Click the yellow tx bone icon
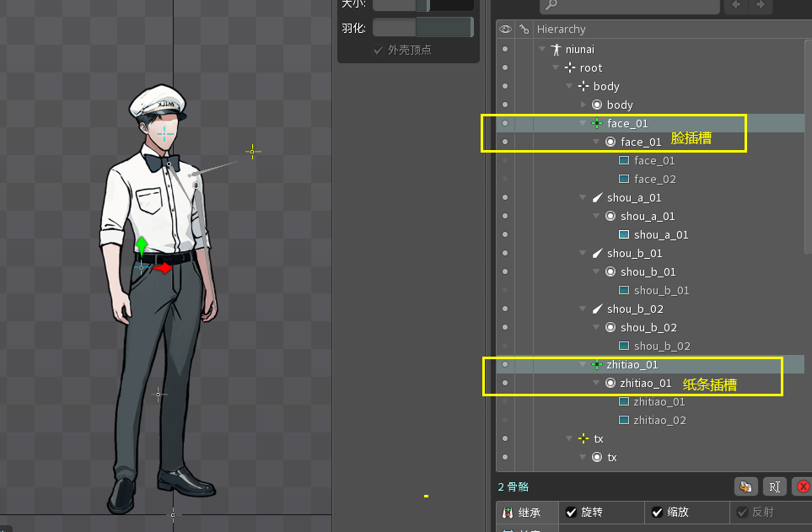This screenshot has width=812, height=532. [x=583, y=439]
